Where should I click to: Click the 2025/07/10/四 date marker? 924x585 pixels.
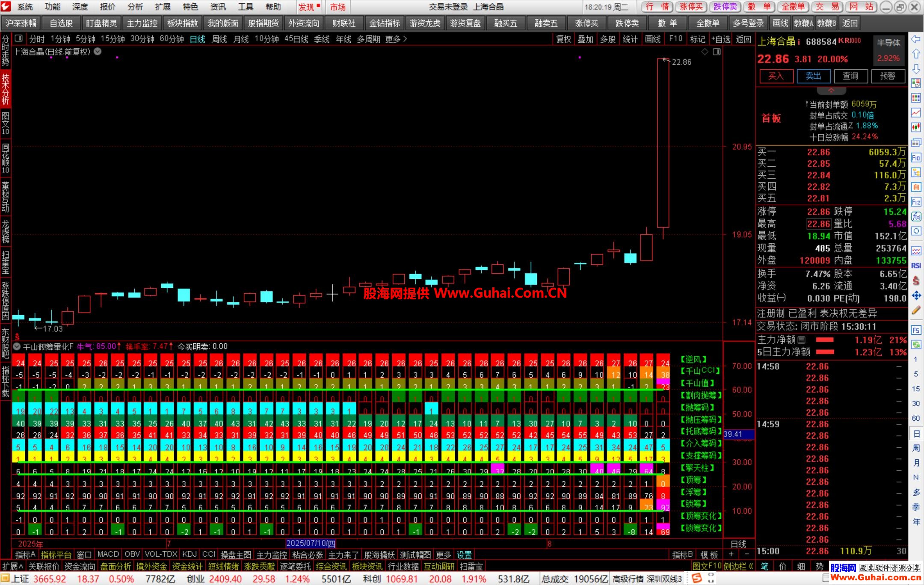pyautogui.click(x=311, y=544)
